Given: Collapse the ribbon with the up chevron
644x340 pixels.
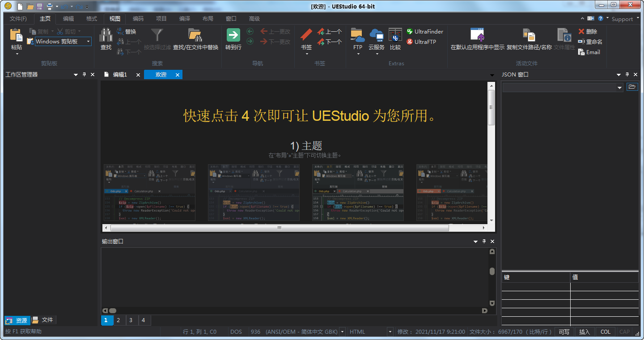Looking at the screenshot, I should click(x=583, y=18).
